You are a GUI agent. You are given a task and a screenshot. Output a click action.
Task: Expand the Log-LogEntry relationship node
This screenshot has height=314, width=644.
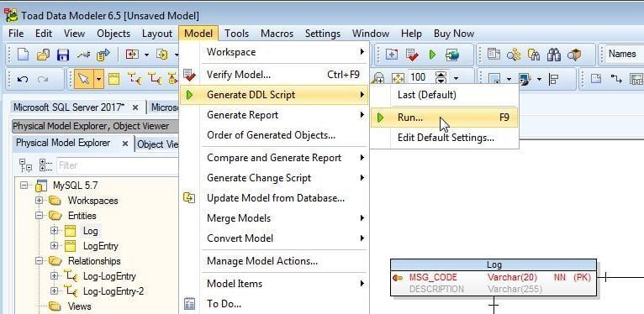tap(54, 276)
